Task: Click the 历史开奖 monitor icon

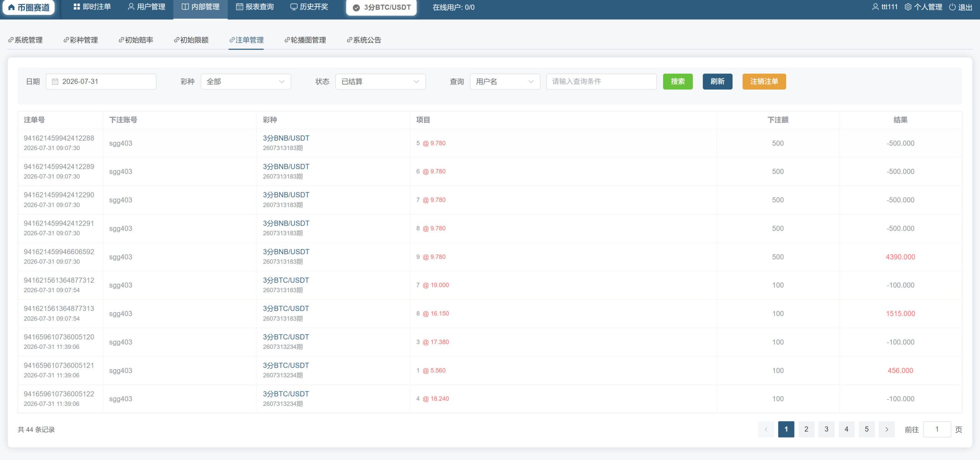Action: tap(294, 7)
